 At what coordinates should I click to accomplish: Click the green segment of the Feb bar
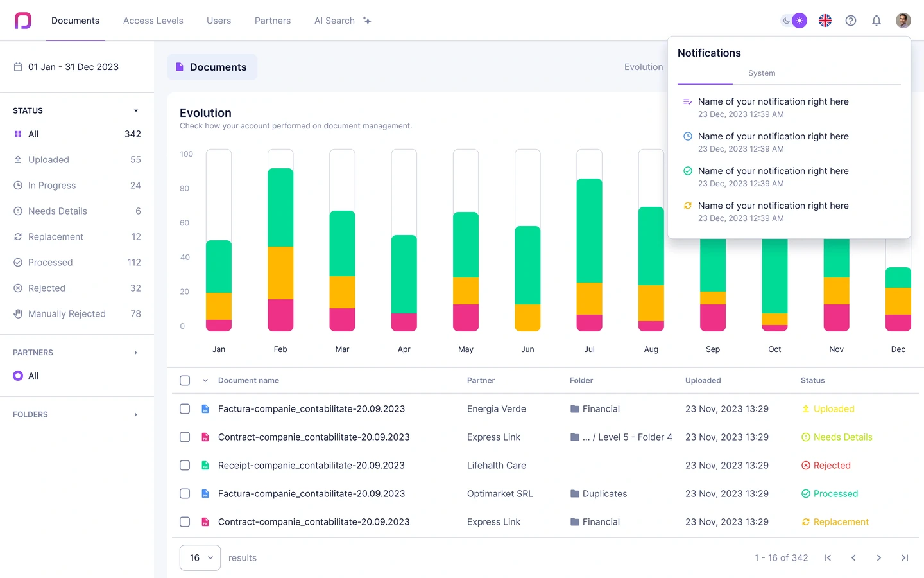coord(280,207)
